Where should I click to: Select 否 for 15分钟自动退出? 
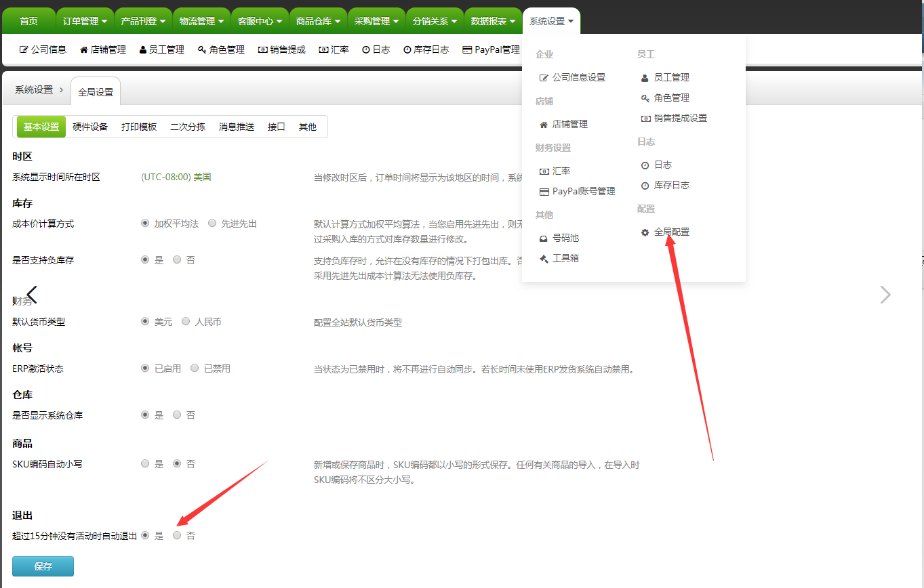pyautogui.click(x=177, y=535)
